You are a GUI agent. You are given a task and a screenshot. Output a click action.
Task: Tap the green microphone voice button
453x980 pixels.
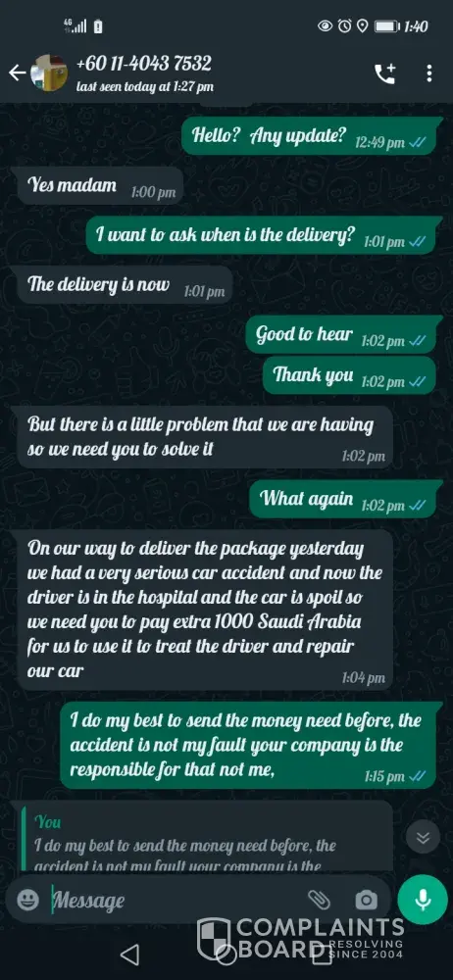click(x=423, y=900)
